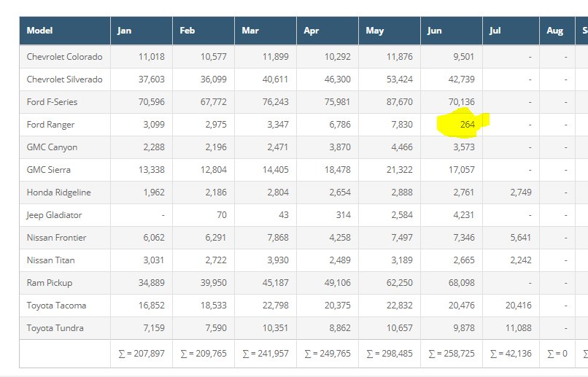Click Toyota Tundra July value 11,088
This screenshot has height=377, width=588.
(519, 328)
